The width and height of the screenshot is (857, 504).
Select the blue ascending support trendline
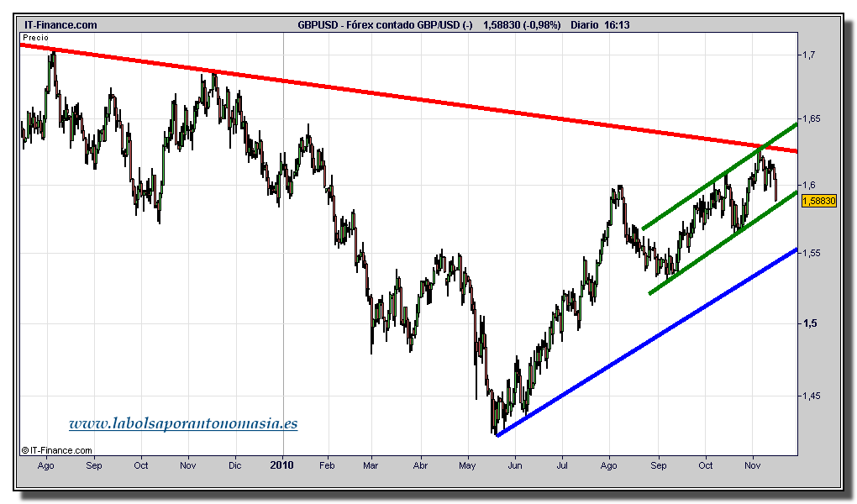click(648, 342)
